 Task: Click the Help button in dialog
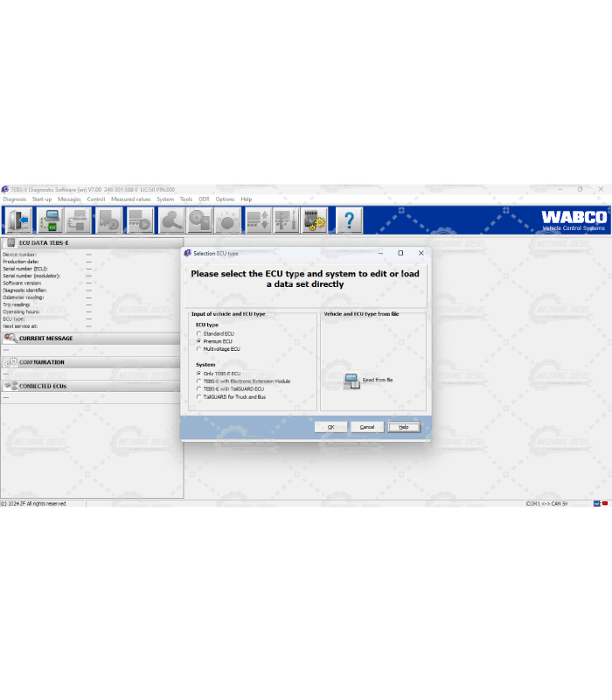404,427
